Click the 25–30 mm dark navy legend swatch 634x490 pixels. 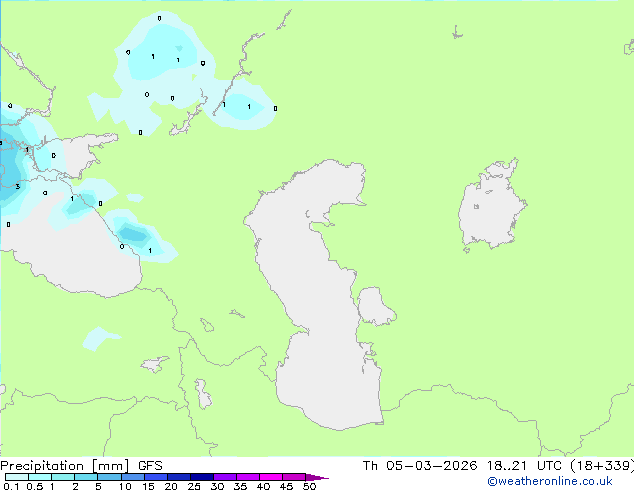pos(202,477)
